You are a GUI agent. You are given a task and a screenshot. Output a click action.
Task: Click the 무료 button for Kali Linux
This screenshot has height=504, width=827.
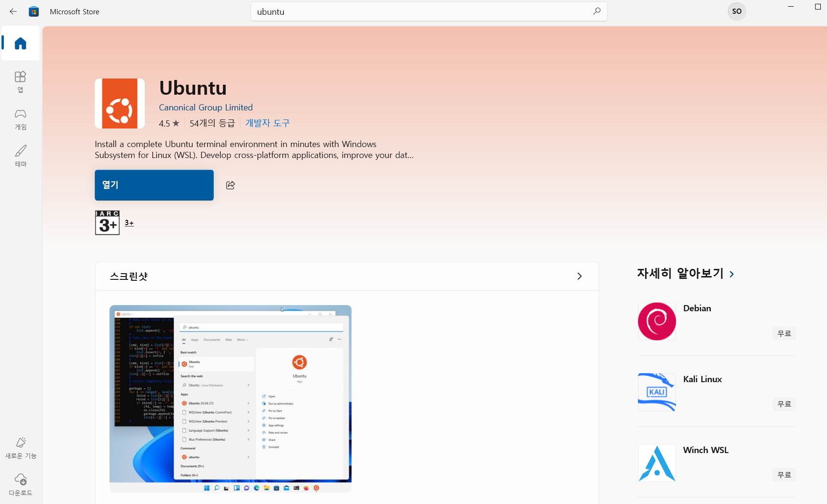pyautogui.click(x=784, y=404)
